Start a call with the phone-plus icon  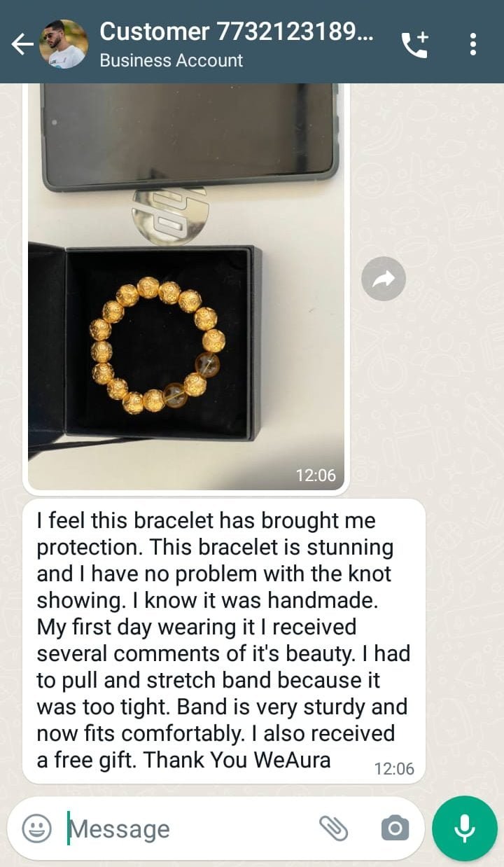point(414,45)
